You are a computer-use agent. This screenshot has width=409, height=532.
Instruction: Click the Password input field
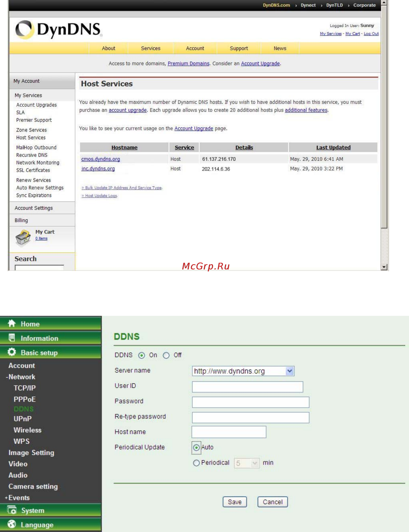[x=251, y=402]
